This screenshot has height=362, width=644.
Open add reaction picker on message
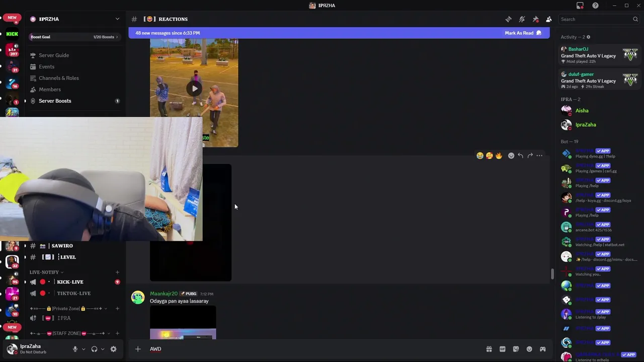pyautogui.click(x=511, y=156)
